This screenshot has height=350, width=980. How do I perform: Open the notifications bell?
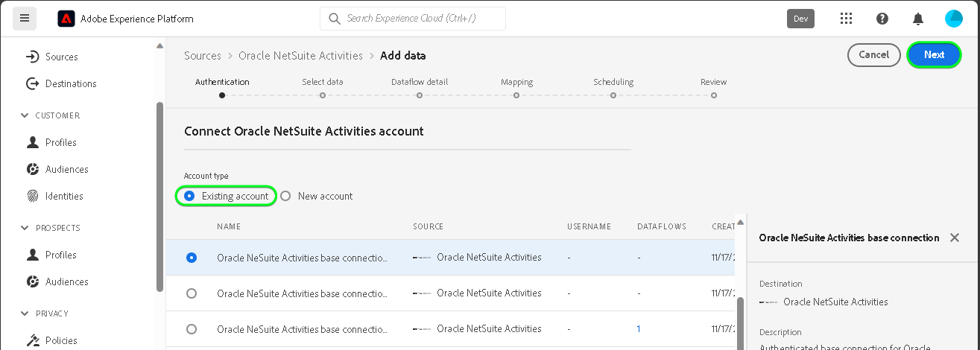point(918,19)
